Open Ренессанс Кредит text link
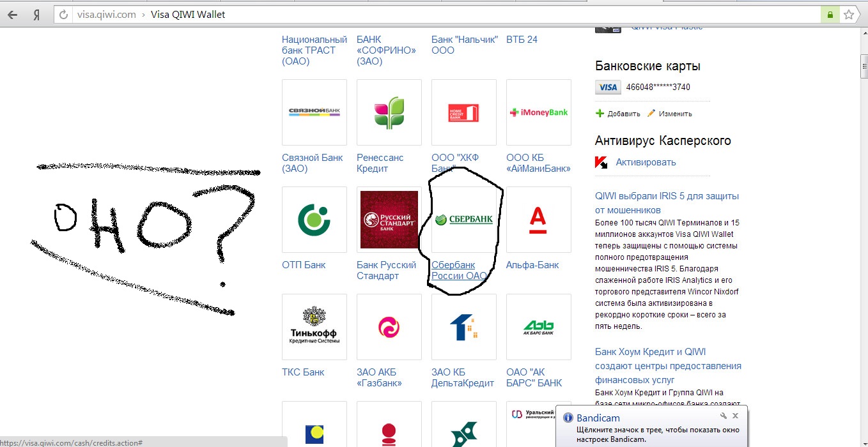868x447 pixels. (380, 163)
